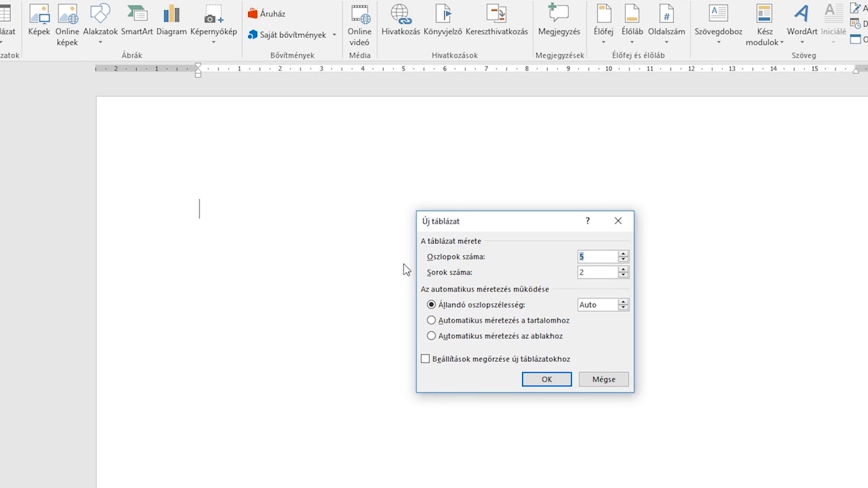Click the Auto column width field
Image resolution: width=868 pixels, height=488 pixels.
click(597, 305)
